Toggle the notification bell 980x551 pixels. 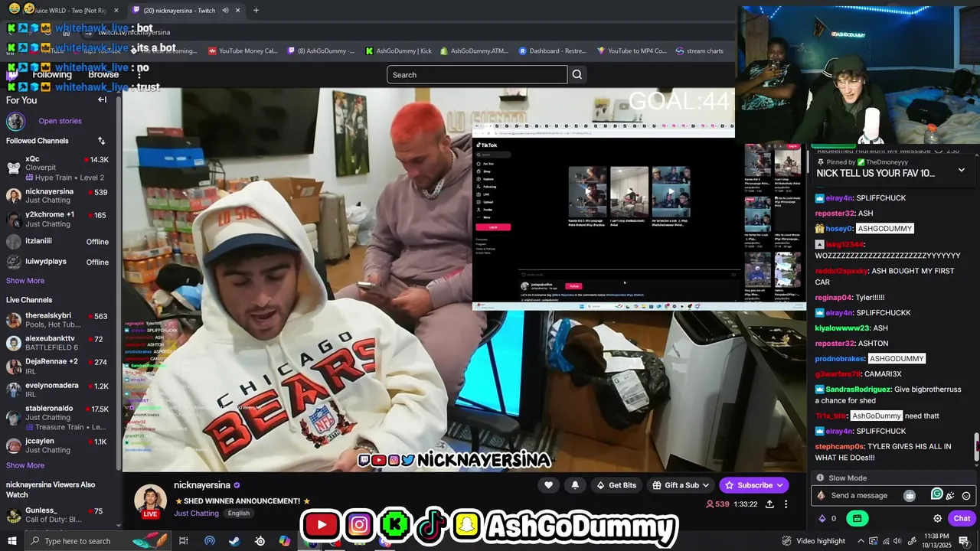tap(575, 485)
